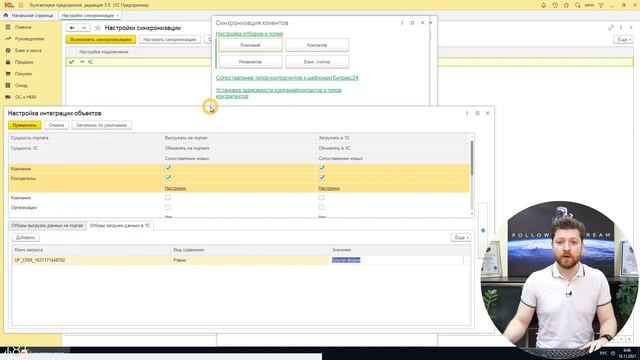Select the UF_CRM_1637171448762 key cell

(92, 260)
